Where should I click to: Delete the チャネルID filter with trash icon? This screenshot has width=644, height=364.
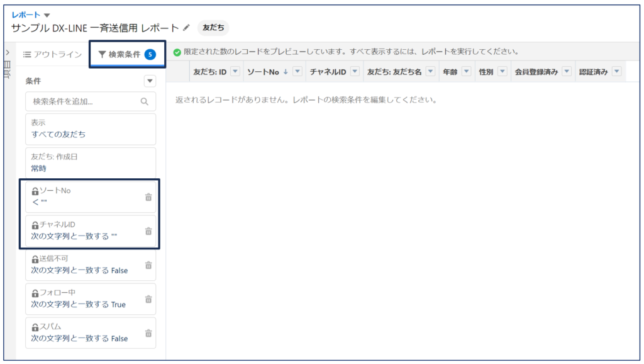pyautogui.click(x=148, y=231)
